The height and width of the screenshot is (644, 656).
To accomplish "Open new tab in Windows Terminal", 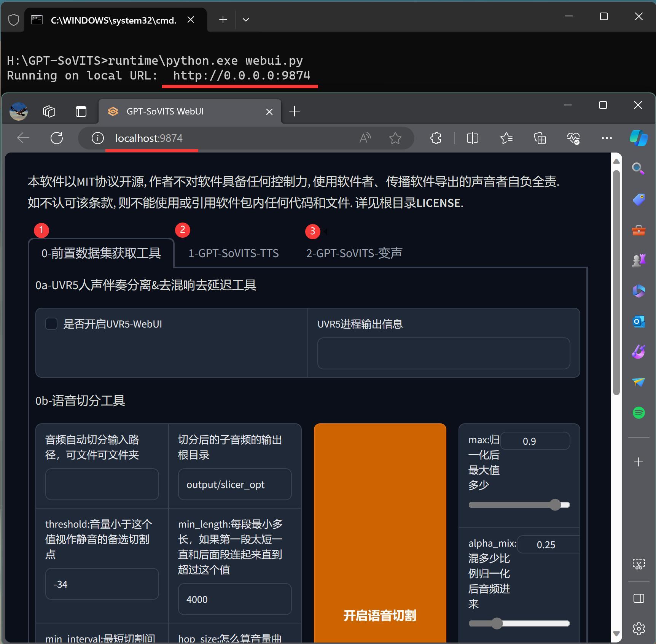I will tap(223, 20).
